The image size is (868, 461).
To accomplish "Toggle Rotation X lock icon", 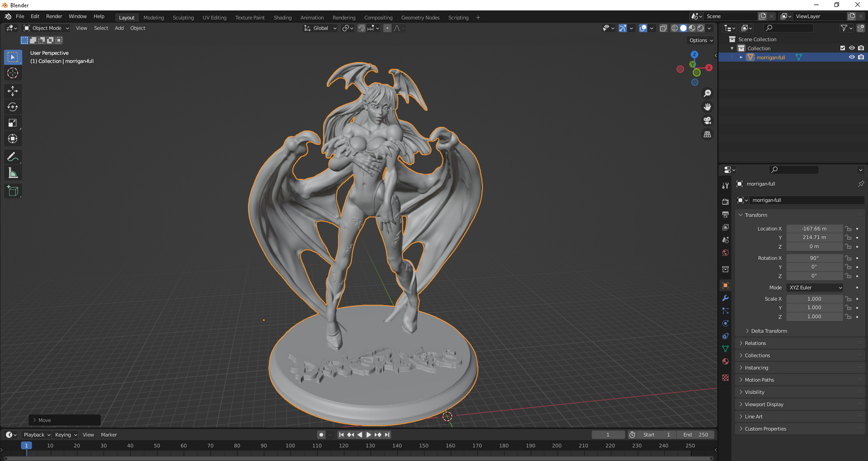I will click(x=848, y=258).
